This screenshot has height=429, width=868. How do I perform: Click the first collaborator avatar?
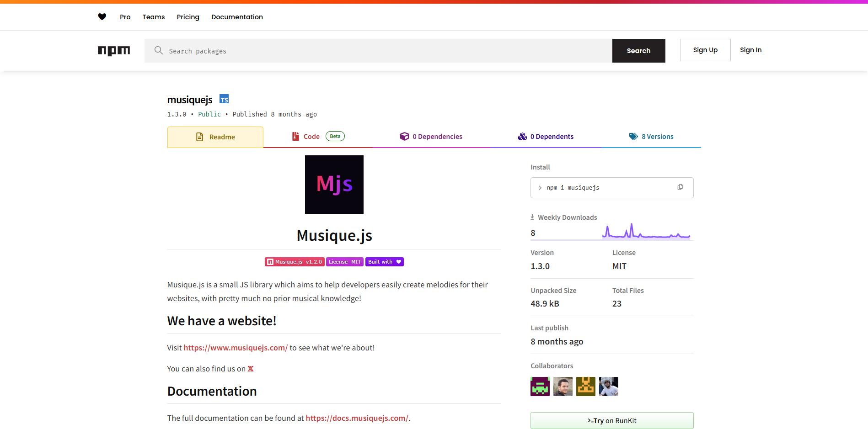540,386
